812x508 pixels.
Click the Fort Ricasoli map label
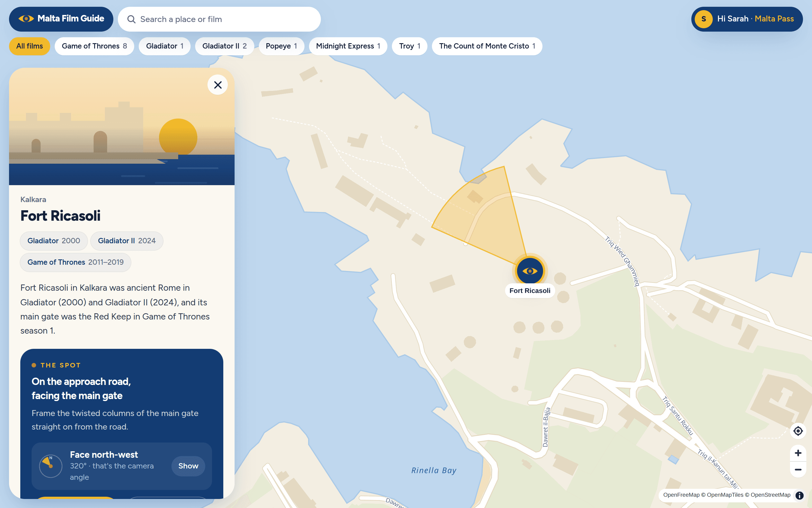click(x=530, y=291)
